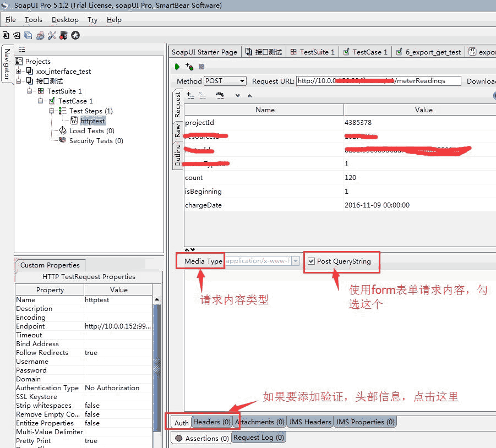Select the httptest test step in tree

(x=92, y=121)
